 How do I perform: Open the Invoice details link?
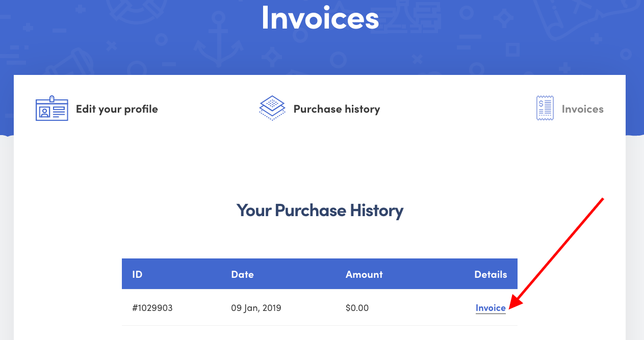click(x=490, y=308)
